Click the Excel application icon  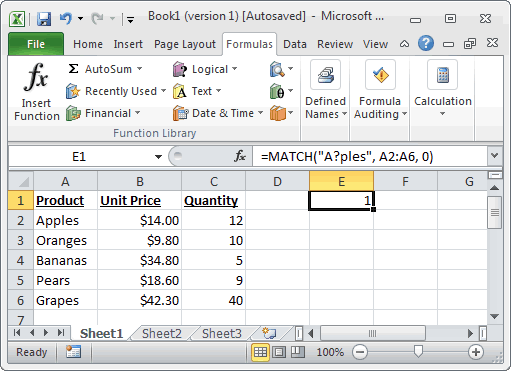click(17, 19)
